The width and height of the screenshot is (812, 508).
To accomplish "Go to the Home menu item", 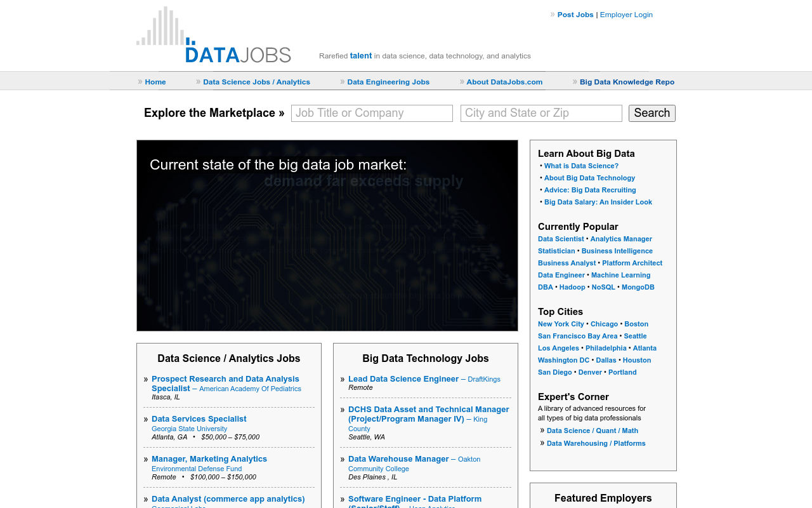I will [155, 82].
